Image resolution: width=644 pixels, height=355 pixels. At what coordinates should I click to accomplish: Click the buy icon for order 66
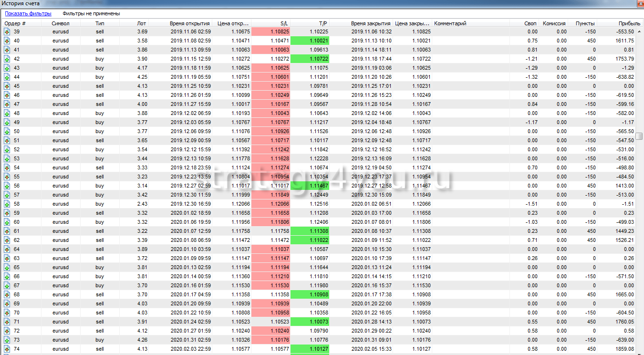(7, 276)
